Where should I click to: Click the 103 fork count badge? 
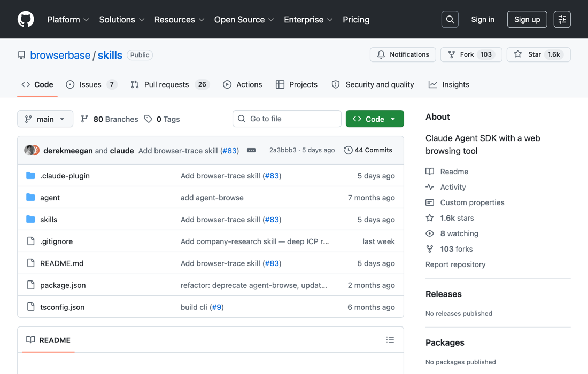point(486,54)
